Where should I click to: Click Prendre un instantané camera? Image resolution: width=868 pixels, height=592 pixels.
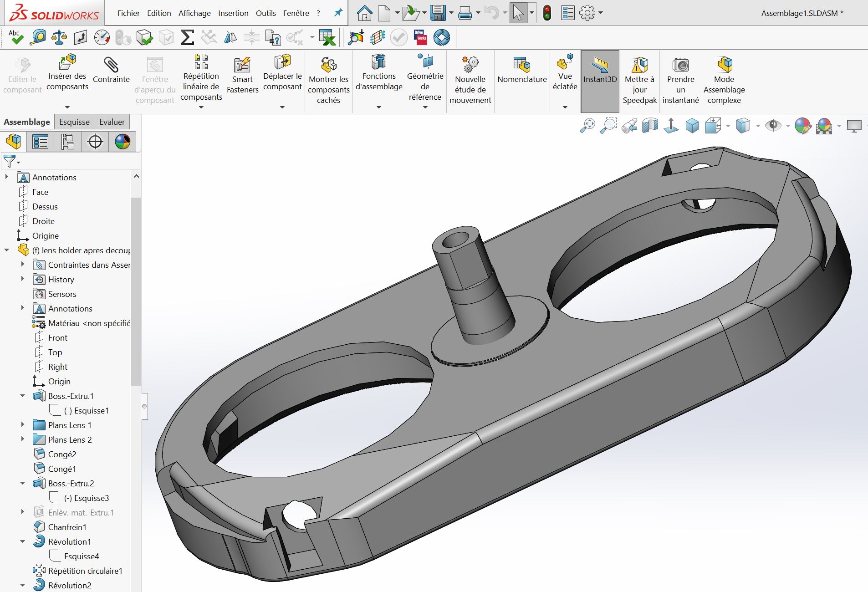tap(680, 80)
